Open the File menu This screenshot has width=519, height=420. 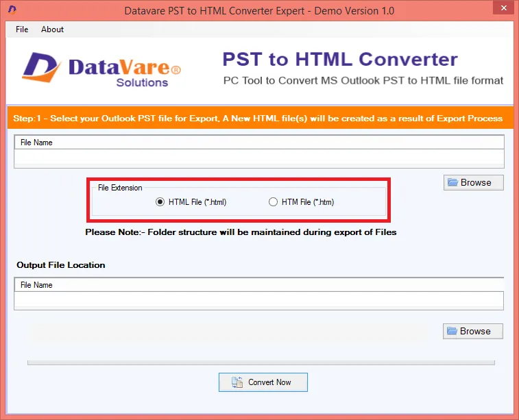point(22,29)
